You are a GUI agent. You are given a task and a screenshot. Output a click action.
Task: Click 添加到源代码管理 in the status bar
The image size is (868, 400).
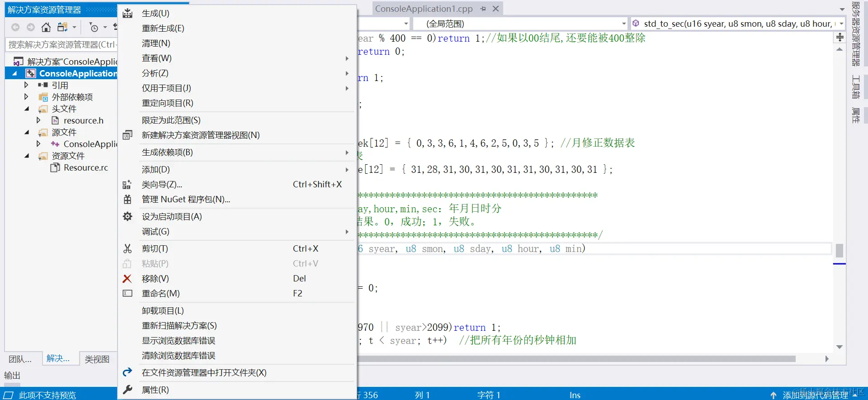click(815, 395)
